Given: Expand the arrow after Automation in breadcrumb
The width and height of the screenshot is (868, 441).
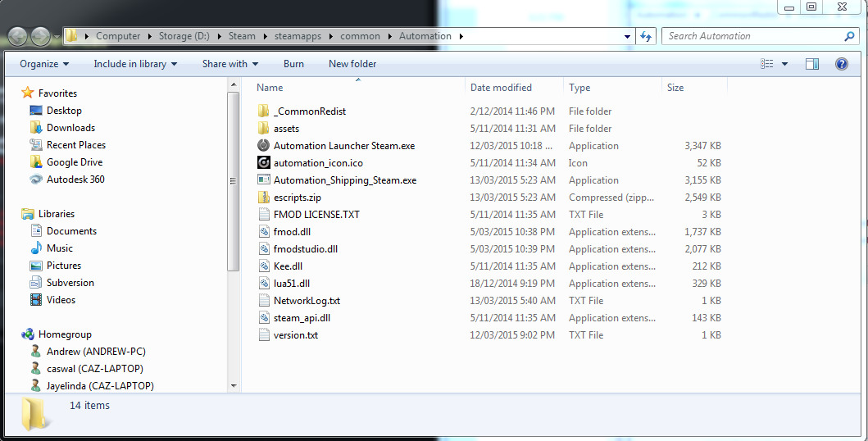Looking at the screenshot, I should pos(461,37).
